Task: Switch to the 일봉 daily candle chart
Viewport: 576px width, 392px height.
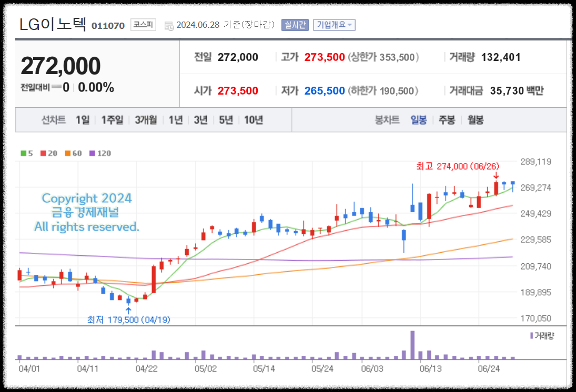Action: 418,120
